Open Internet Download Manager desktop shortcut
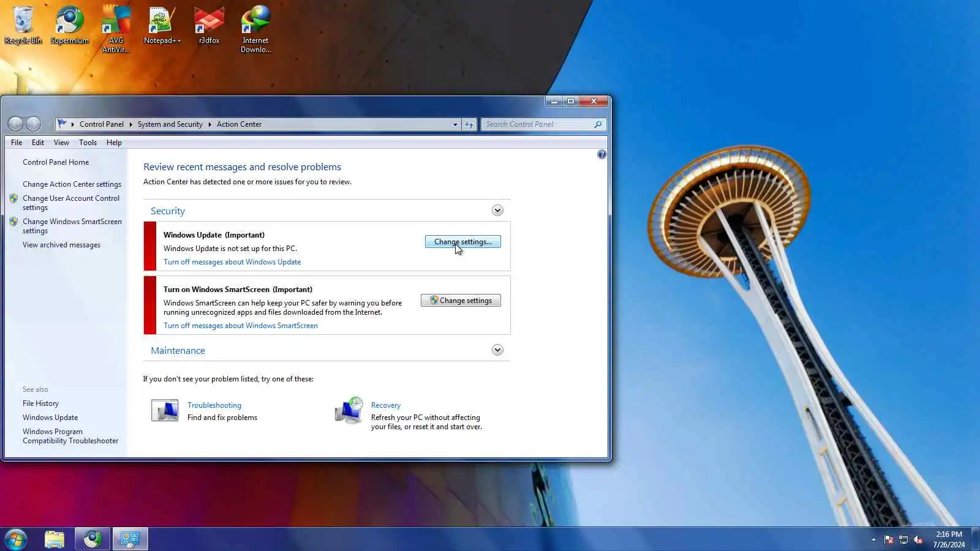 255,29
